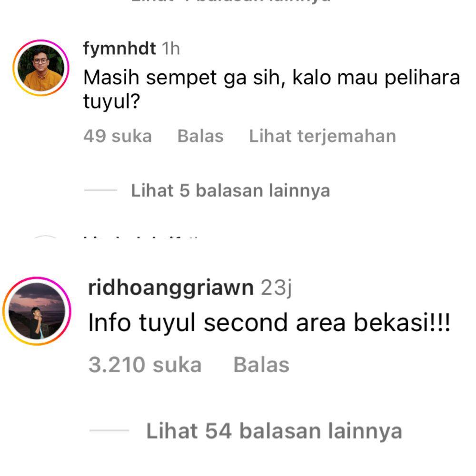Tap the ridhoanggriawn username
476x476 pixels.
pyautogui.click(x=171, y=288)
